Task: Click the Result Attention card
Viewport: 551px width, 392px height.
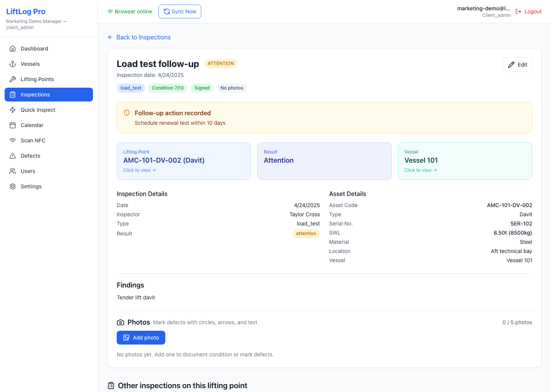Action: (x=324, y=161)
